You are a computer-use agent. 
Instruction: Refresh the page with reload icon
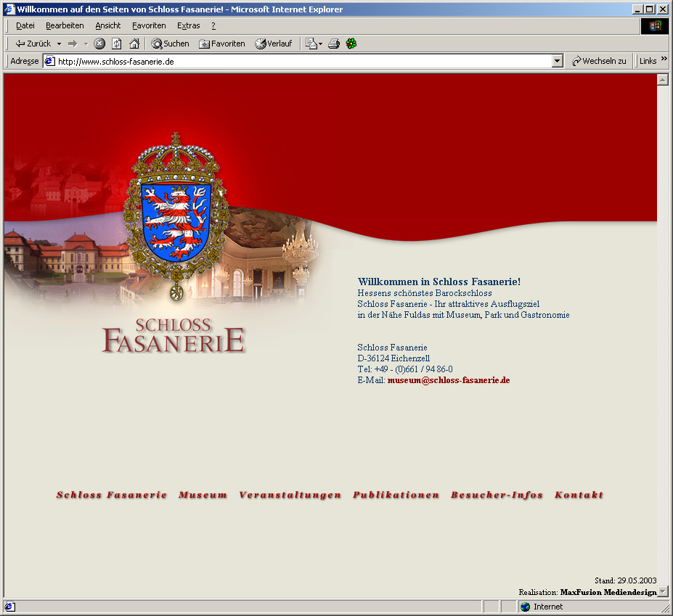(117, 44)
